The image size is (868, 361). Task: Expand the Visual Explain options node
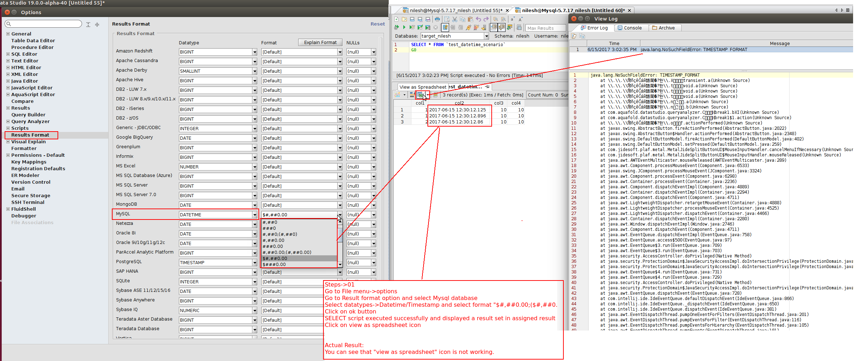click(x=8, y=142)
